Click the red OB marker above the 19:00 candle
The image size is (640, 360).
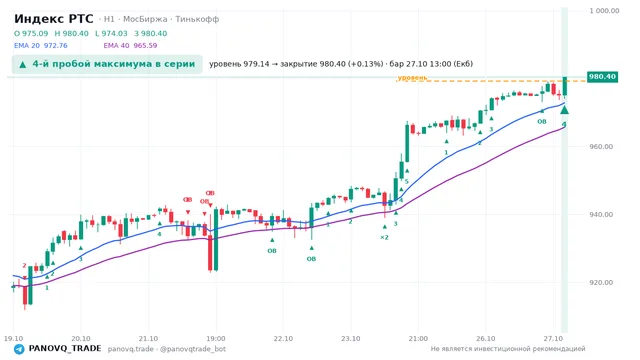tap(210, 193)
